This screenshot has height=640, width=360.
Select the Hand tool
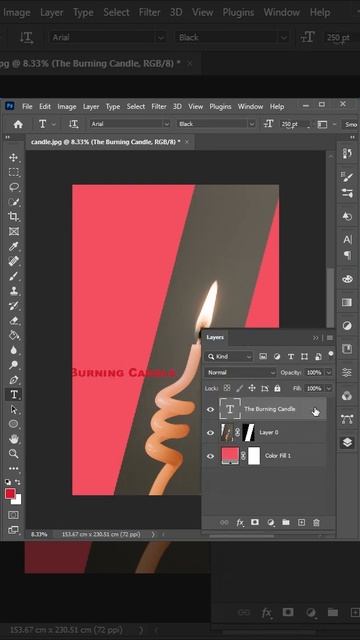pyautogui.click(x=13, y=439)
